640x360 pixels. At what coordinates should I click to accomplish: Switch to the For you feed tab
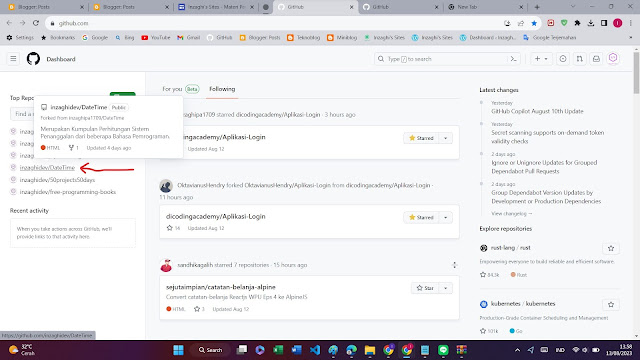(180, 89)
